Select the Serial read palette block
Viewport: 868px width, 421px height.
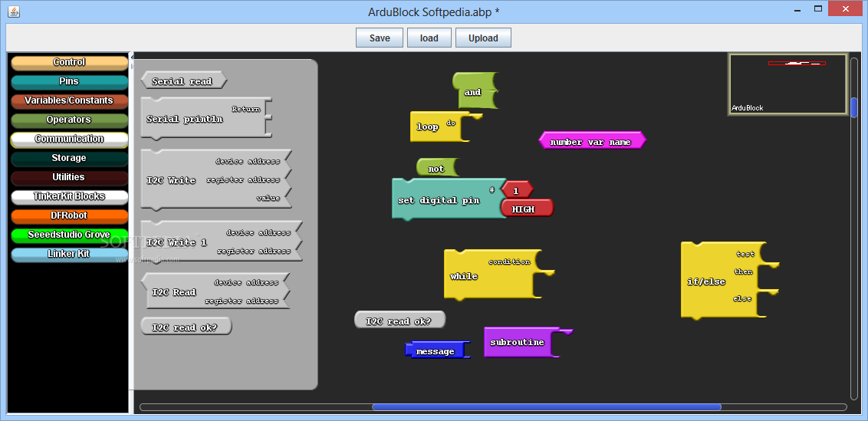pos(184,81)
